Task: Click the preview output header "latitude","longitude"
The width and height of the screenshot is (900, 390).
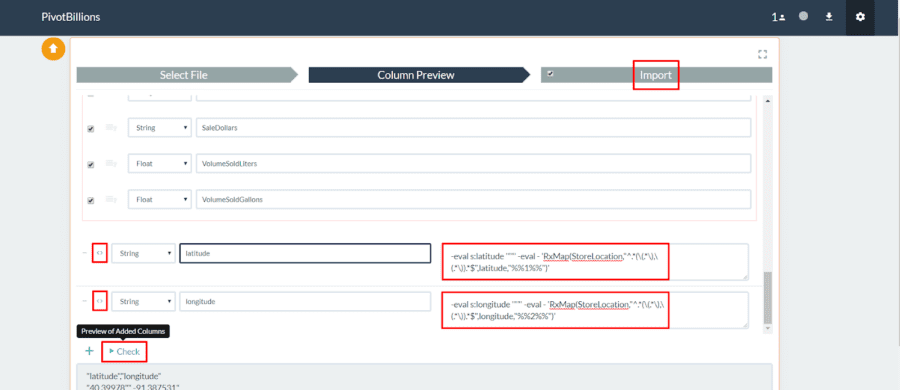Action: click(x=124, y=376)
